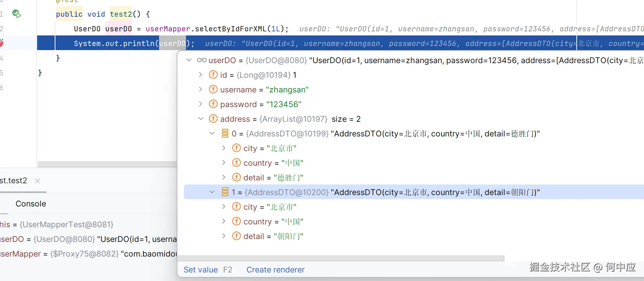The image size is (644, 281).
Task: Click the field icon next to password
Action: coord(213,104)
